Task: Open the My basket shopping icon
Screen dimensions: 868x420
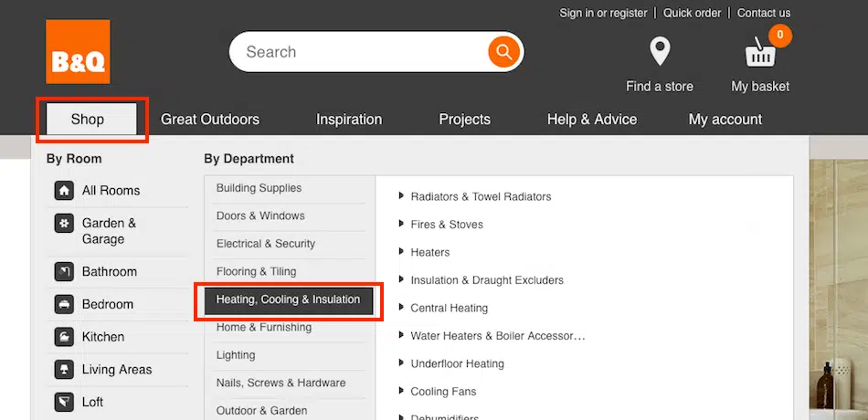Action: coord(760,54)
